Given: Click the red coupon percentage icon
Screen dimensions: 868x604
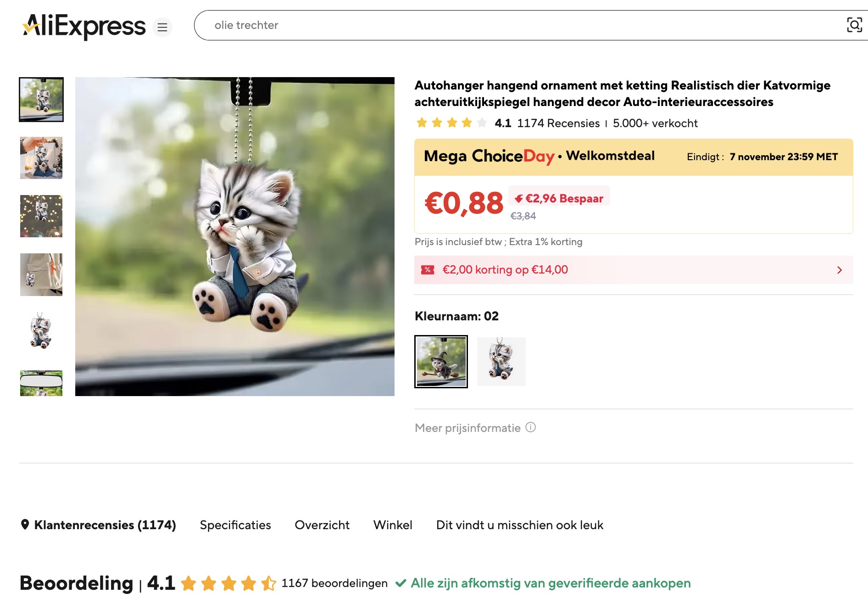Looking at the screenshot, I should (428, 270).
